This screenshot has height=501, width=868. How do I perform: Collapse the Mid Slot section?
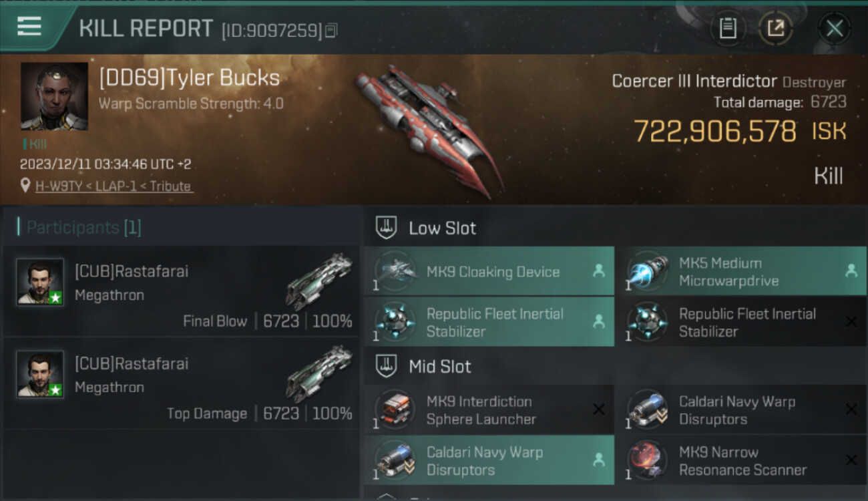tap(387, 365)
